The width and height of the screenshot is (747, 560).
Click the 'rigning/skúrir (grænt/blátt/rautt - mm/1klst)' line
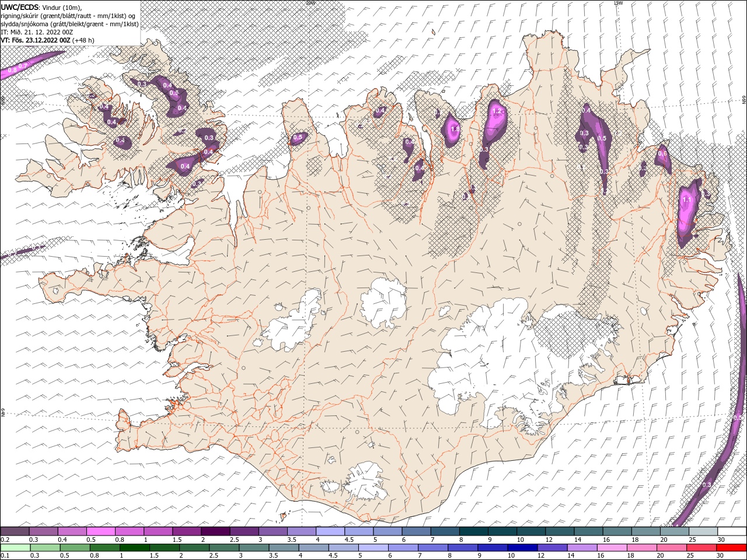(68, 15)
